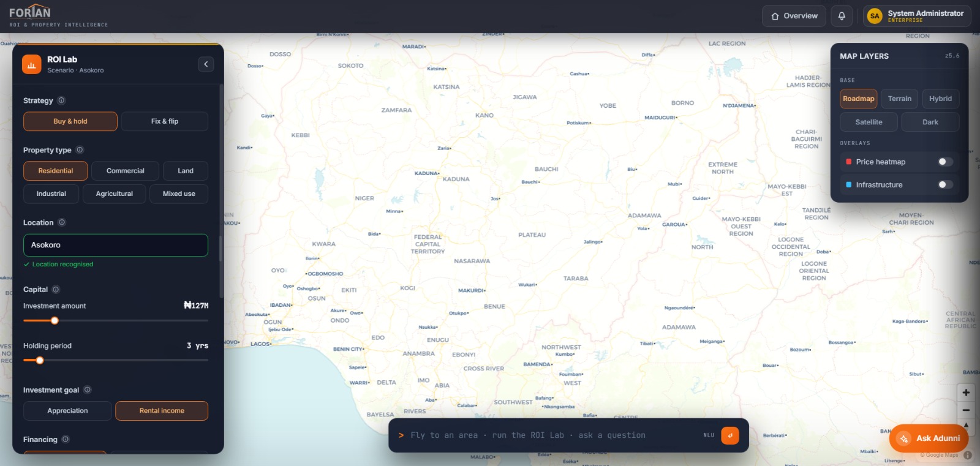Select Rental income investment goal
Screen dimensions: 980x466
click(x=162, y=411)
